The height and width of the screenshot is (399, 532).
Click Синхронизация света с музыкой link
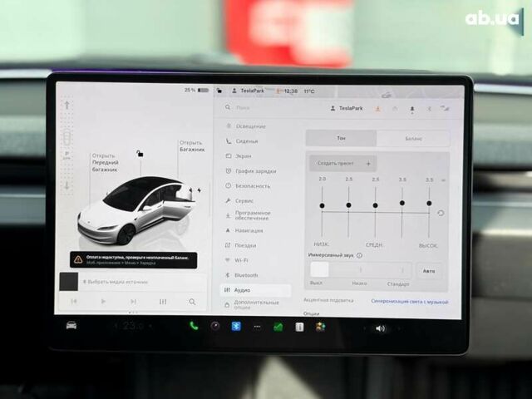point(410,301)
